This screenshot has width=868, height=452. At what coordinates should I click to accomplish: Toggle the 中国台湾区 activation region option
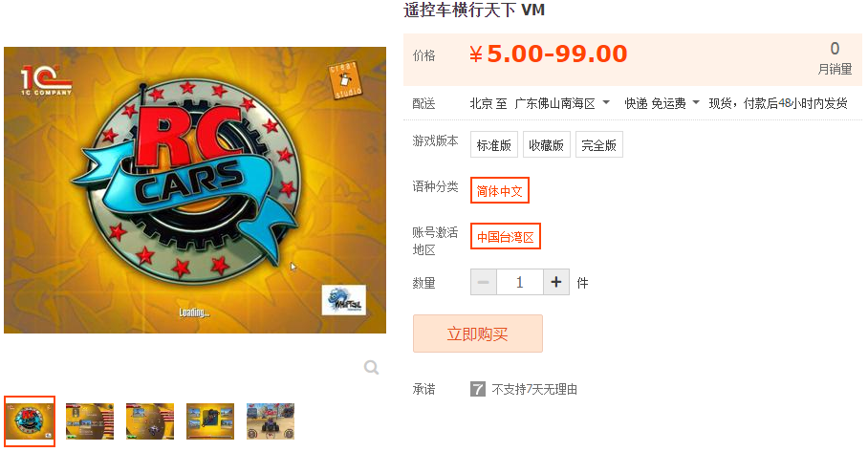tap(506, 237)
